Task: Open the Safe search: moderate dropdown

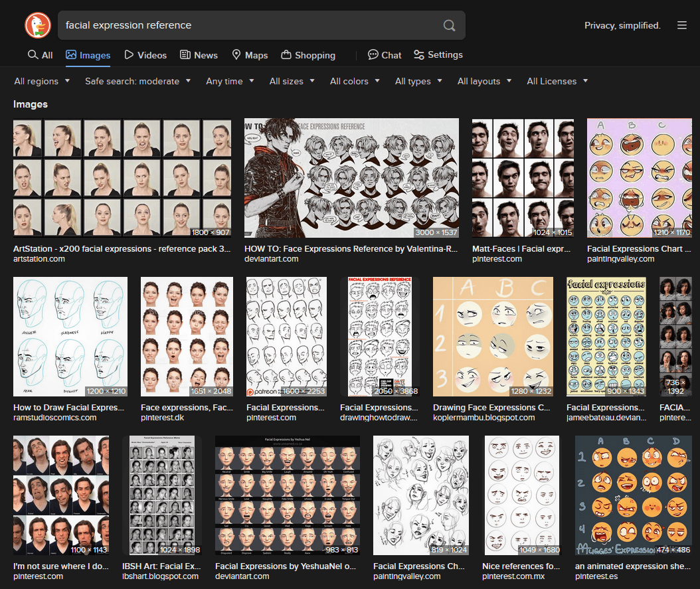Action: click(137, 81)
